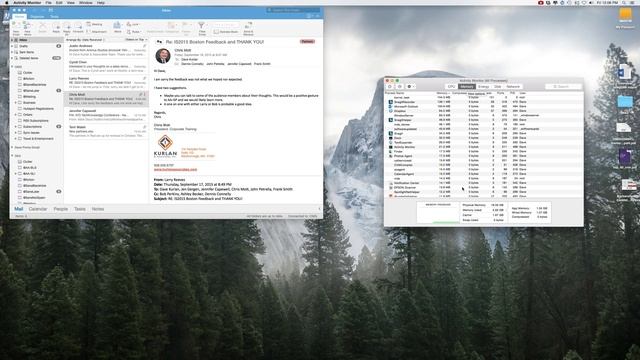
Task: Expand the Sync Issues folder
Action: pyautogui.click(x=16, y=133)
